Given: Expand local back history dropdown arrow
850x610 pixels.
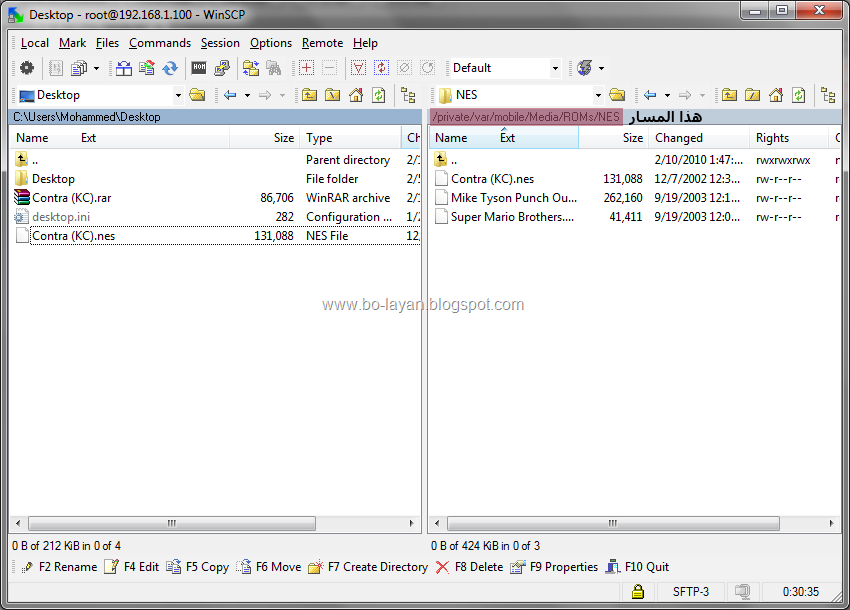Looking at the screenshot, I should pyautogui.click(x=247, y=96).
